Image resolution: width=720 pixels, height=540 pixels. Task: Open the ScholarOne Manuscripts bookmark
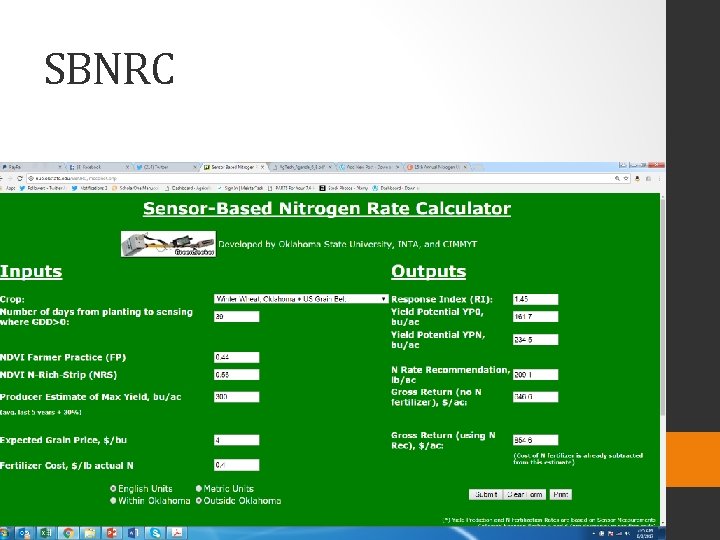point(135,188)
